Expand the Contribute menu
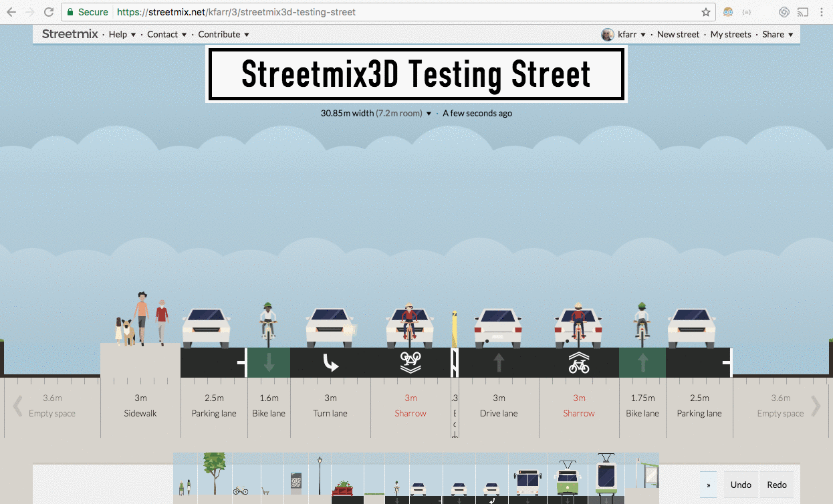This screenshot has height=504, width=833. point(224,34)
